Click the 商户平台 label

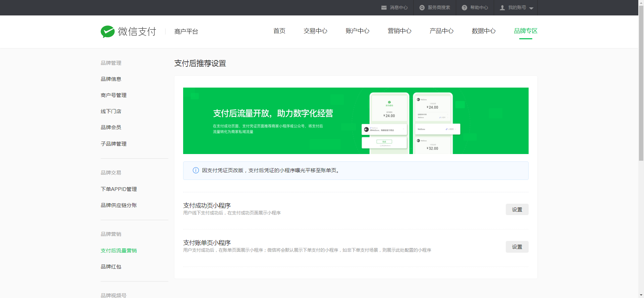click(x=186, y=32)
